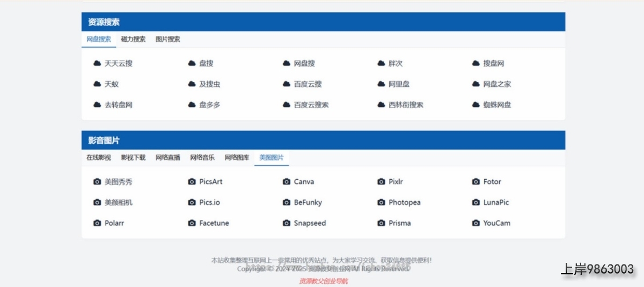This screenshot has height=287, width=644.
Task: Select the 网络音乐 tab
Action: click(x=202, y=158)
